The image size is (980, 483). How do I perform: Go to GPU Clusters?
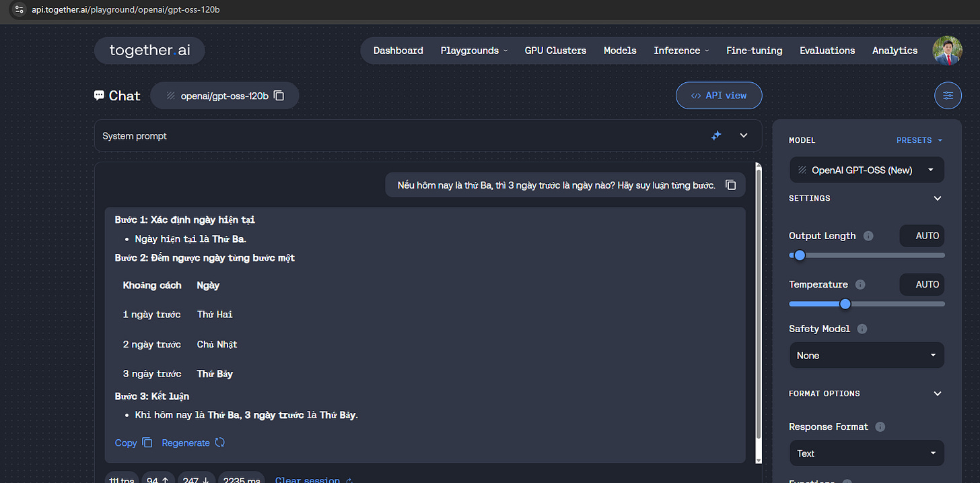tap(555, 51)
